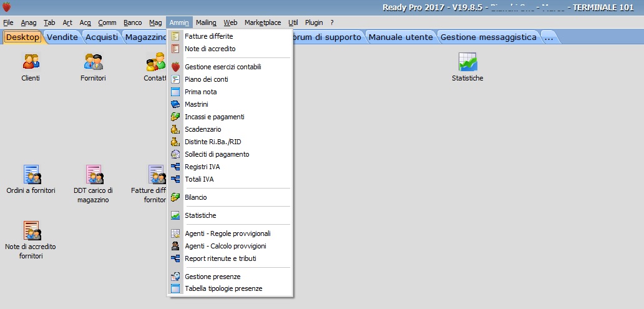The height and width of the screenshot is (309, 644).
Task: Open the Util menu
Action: pyautogui.click(x=293, y=22)
